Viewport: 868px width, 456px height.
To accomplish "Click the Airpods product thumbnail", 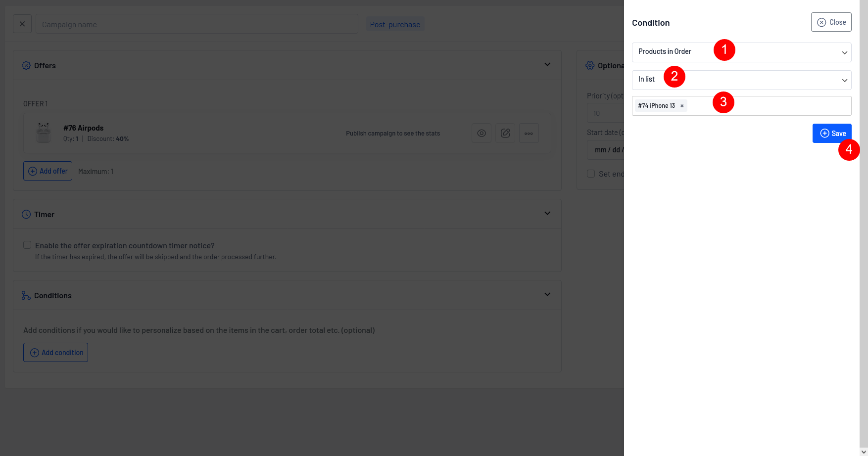I will coord(44,133).
